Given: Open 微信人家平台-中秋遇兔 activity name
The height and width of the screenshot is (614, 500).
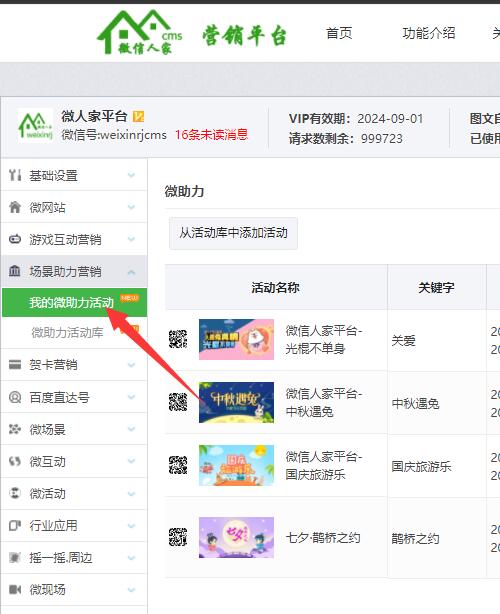Looking at the screenshot, I should pyautogui.click(x=324, y=403).
